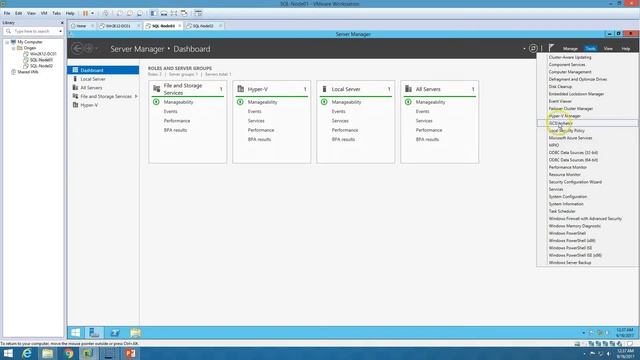Click Server Manager icon in VM taskbar
Screen dimensions: 640x360
coord(94,333)
